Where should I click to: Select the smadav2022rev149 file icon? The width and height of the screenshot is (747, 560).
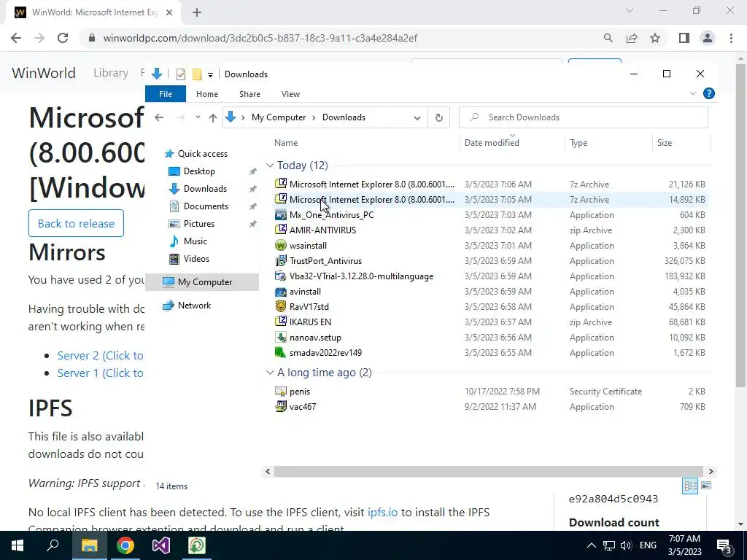coord(281,352)
